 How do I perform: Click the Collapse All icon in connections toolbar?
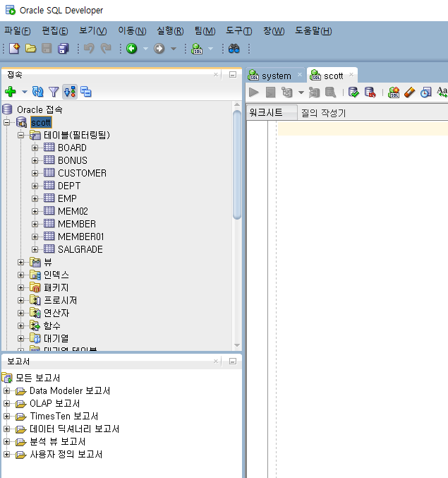coord(86,92)
